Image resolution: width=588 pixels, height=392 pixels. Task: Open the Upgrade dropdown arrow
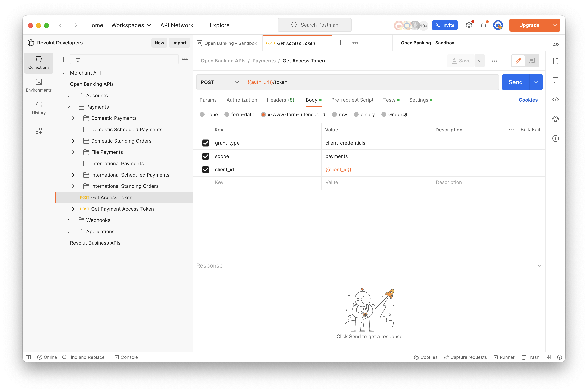coord(555,25)
